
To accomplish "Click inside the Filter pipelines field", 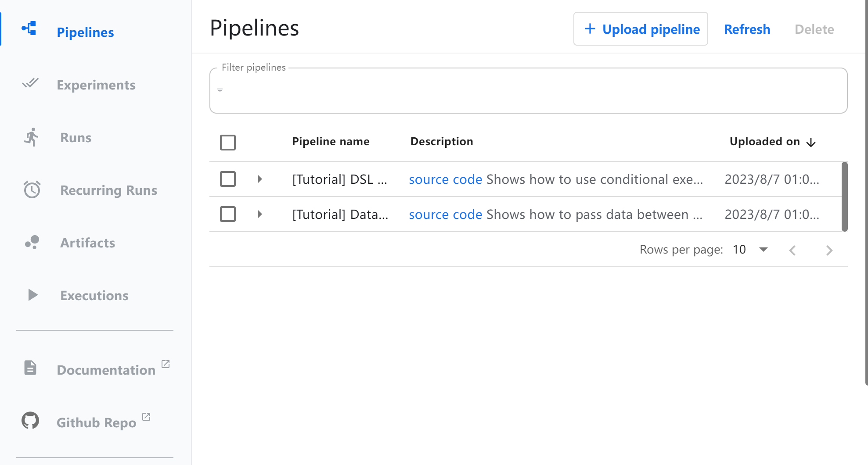I will tap(528, 91).
